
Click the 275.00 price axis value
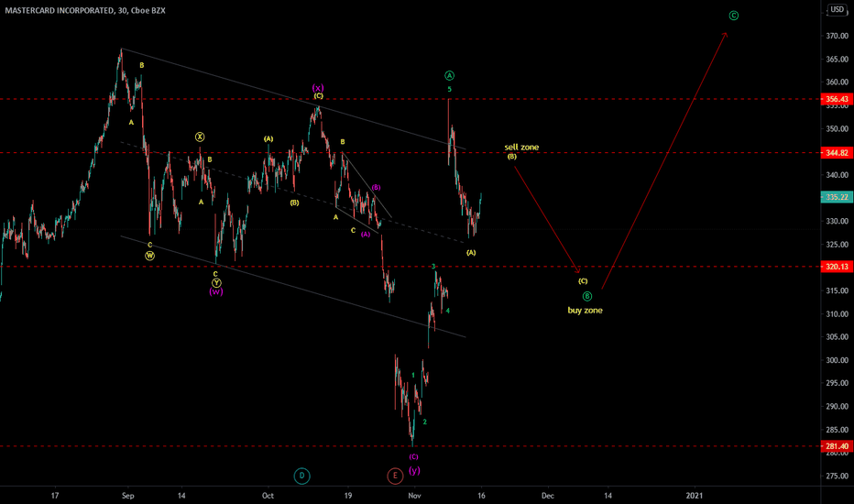coord(838,477)
